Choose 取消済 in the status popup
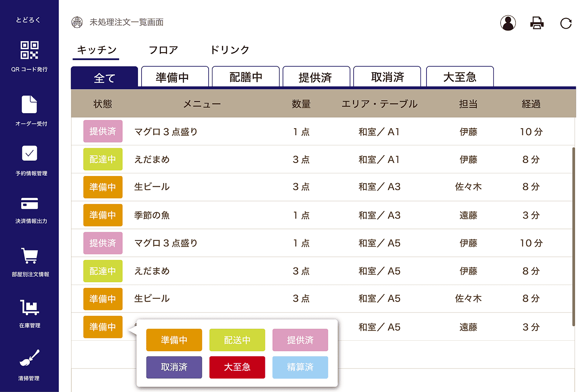The width and height of the screenshot is (588, 392). [174, 367]
